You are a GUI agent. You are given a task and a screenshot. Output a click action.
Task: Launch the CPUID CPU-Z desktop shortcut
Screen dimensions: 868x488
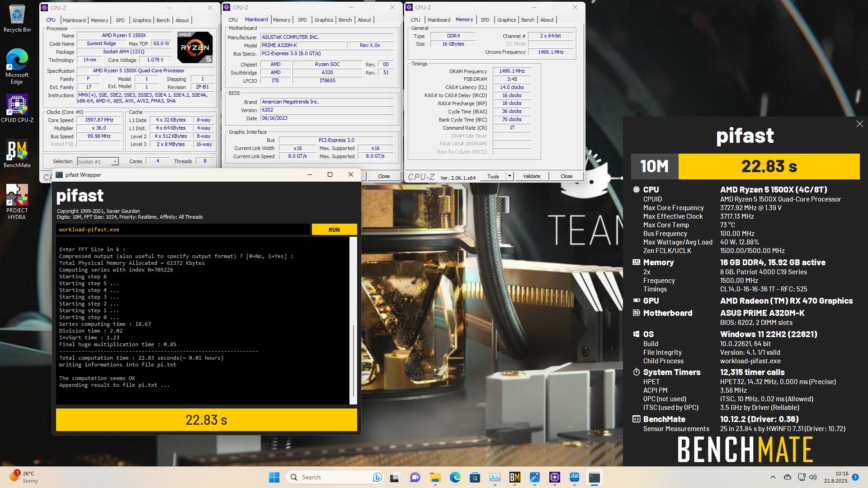pyautogui.click(x=17, y=108)
